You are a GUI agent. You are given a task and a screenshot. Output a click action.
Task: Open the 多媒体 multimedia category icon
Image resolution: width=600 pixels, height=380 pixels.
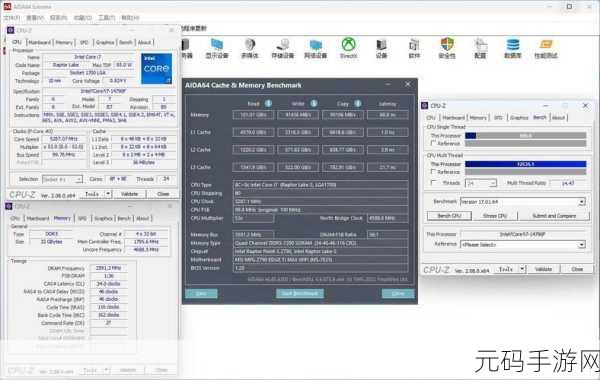[249, 47]
